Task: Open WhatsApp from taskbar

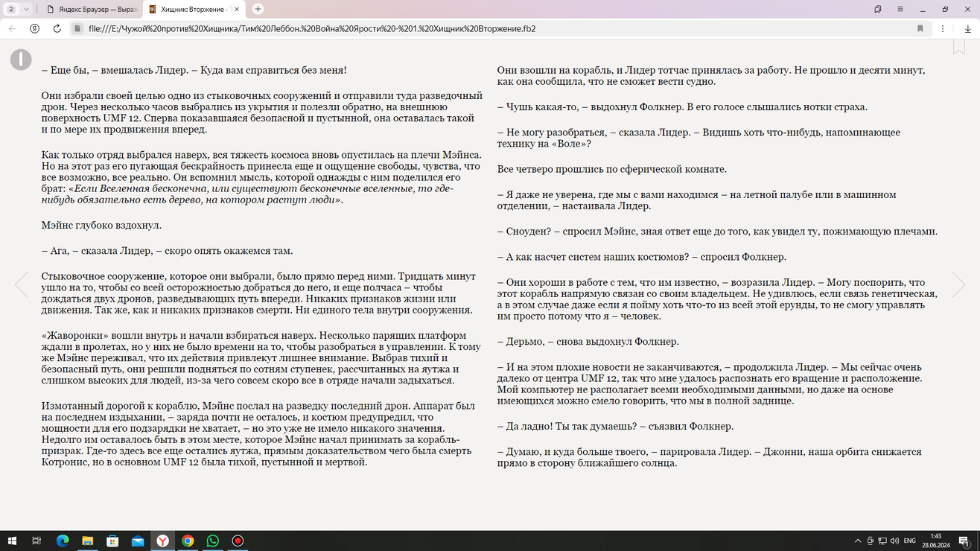Action: tap(213, 541)
